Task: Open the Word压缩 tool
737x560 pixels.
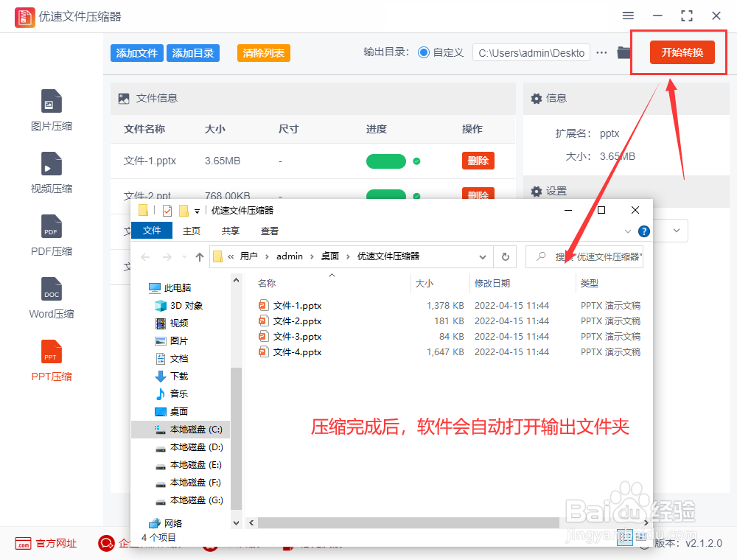Action: coord(52,298)
